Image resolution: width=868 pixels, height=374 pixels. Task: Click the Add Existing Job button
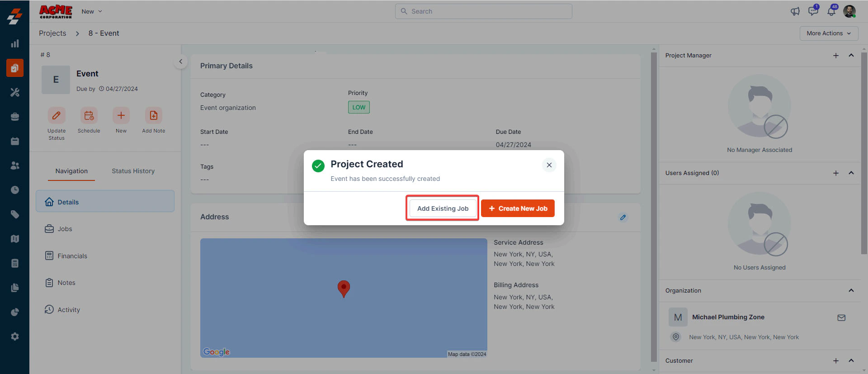pos(443,208)
